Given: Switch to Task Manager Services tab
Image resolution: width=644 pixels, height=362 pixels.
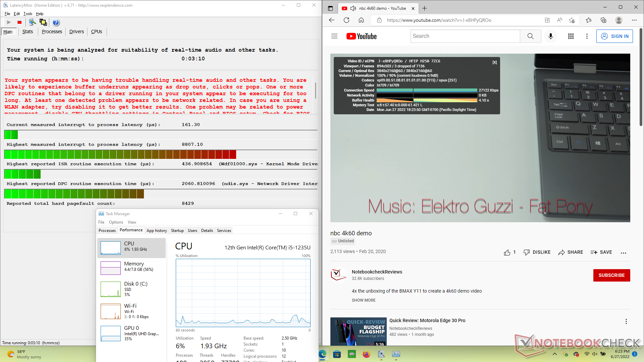Looking at the screenshot, I should pos(224,231).
